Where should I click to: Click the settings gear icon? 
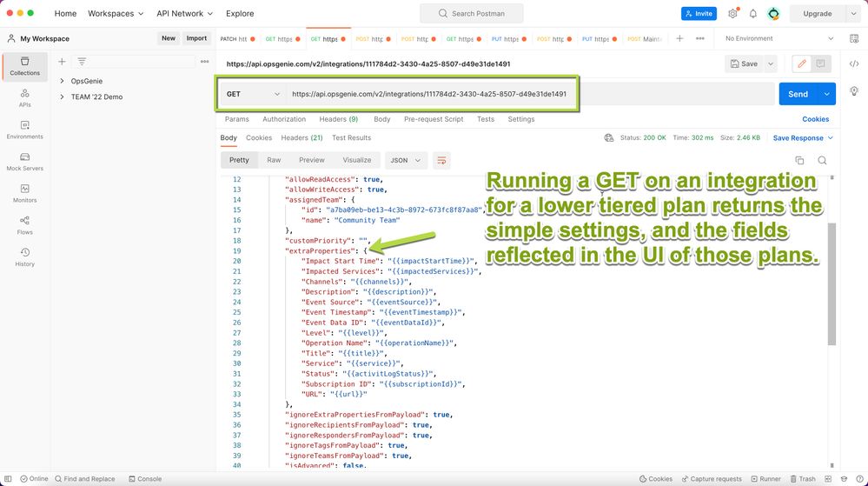click(x=733, y=13)
